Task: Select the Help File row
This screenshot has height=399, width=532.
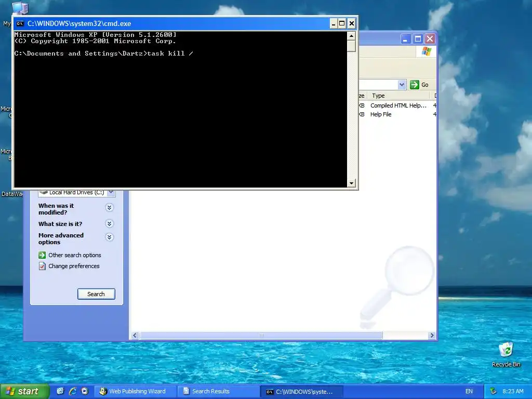Action: point(397,114)
